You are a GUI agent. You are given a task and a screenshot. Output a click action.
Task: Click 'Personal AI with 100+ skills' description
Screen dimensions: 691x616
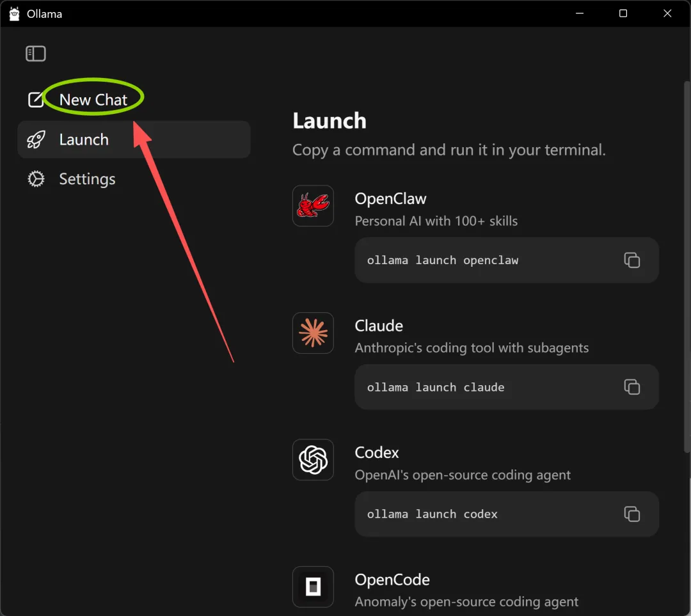[x=436, y=221]
